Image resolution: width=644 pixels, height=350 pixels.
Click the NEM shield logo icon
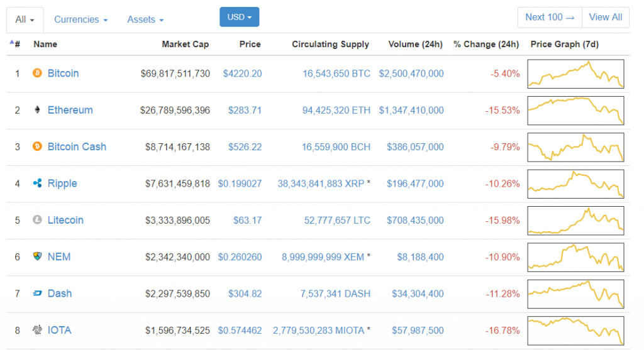coord(37,256)
